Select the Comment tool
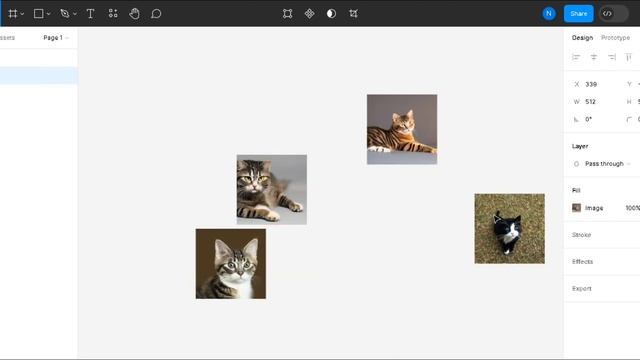 pos(156,13)
